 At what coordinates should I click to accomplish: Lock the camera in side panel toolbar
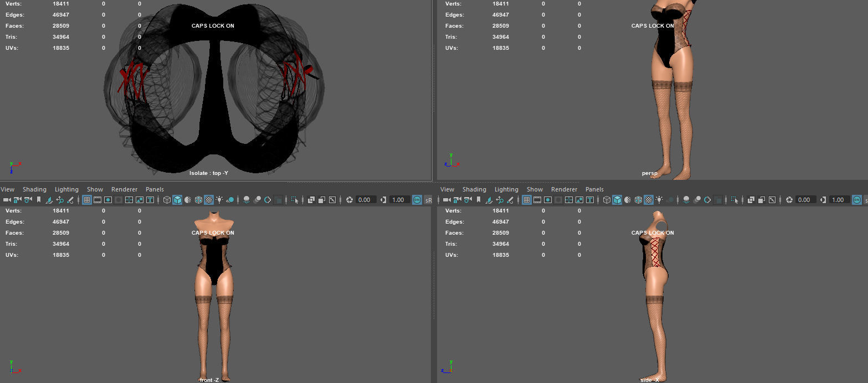(457, 200)
